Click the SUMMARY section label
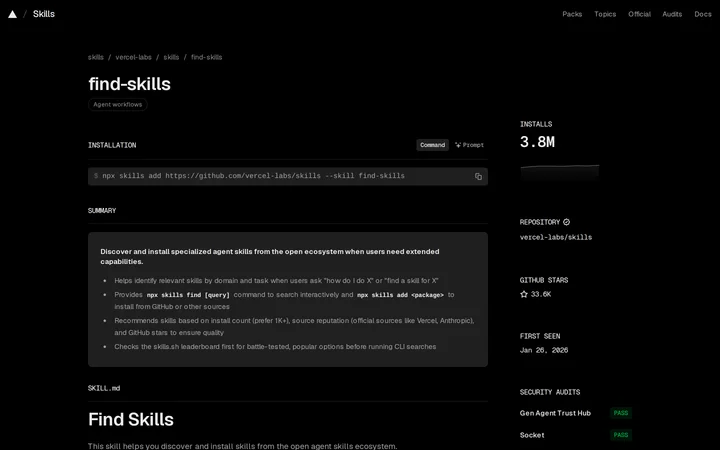The width and height of the screenshot is (720, 450). coord(102,211)
